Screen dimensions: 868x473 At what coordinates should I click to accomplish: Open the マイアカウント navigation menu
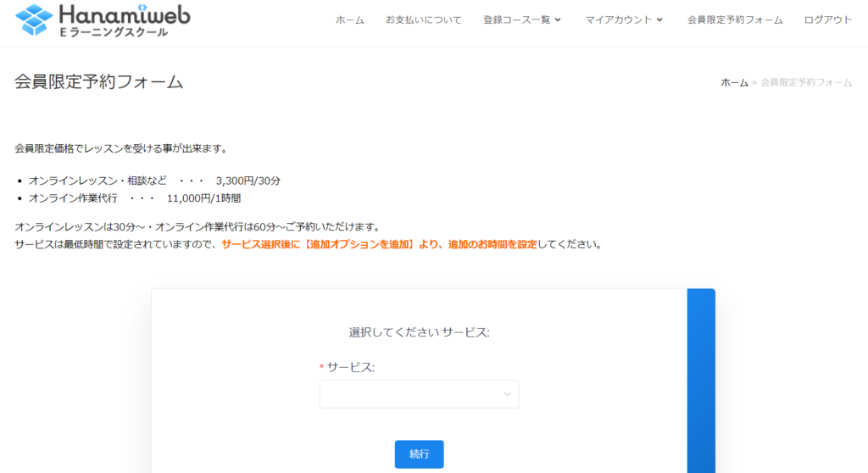(618, 20)
